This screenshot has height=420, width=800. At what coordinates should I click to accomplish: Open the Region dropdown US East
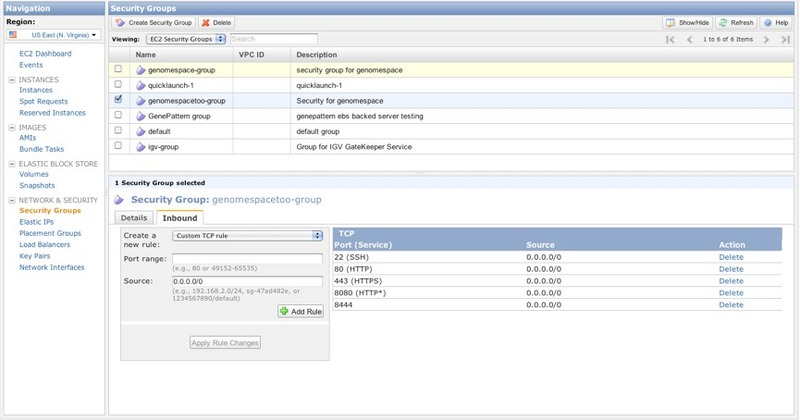click(x=54, y=35)
